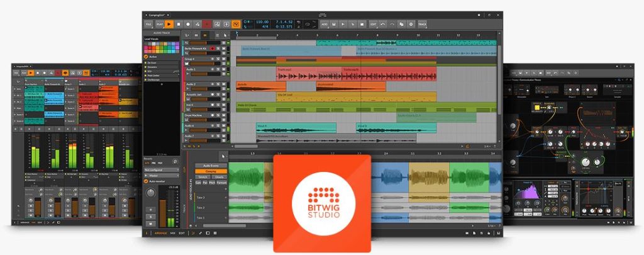Viewport: 644px width, 255px height.
Task: Click the redo arrow icon after undo
Action: coord(392,25)
